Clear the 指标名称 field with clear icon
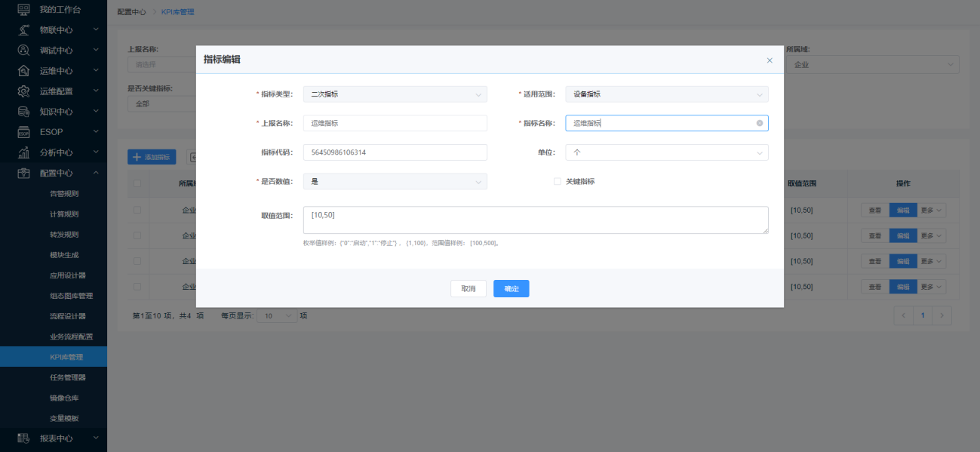 [760, 123]
